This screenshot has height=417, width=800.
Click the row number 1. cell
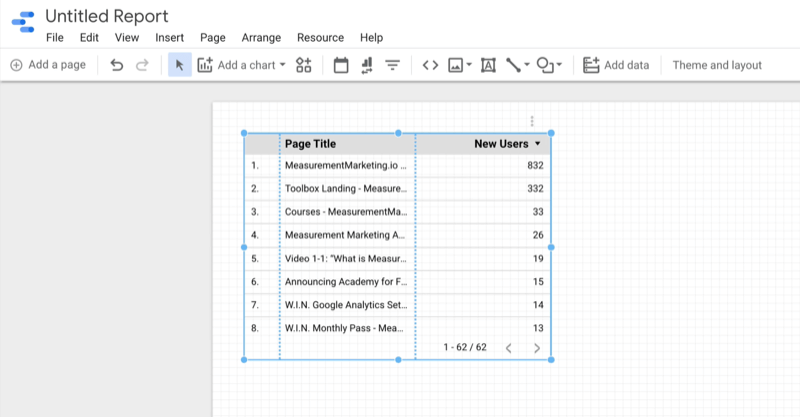coord(255,165)
